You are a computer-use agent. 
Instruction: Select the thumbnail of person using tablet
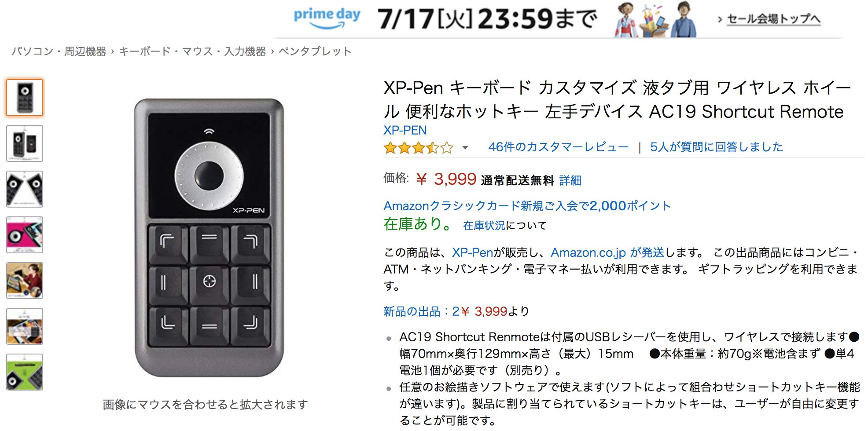(x=25, y=281)
